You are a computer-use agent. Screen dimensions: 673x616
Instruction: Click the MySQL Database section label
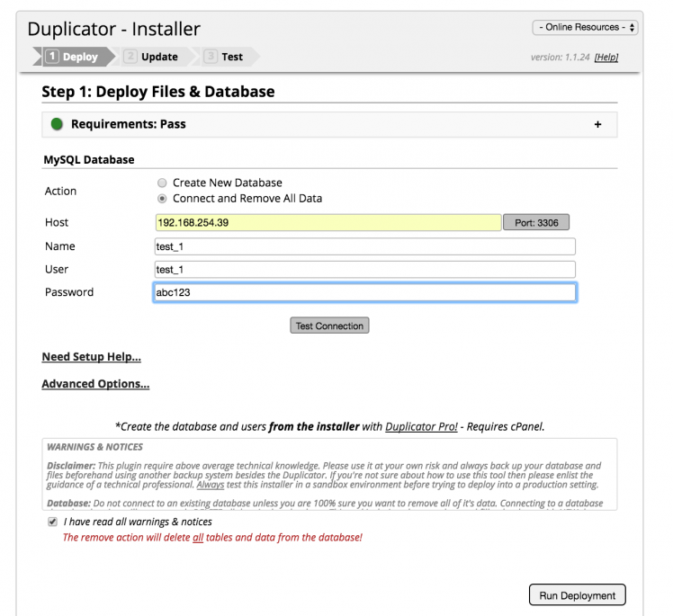point(89,159)
